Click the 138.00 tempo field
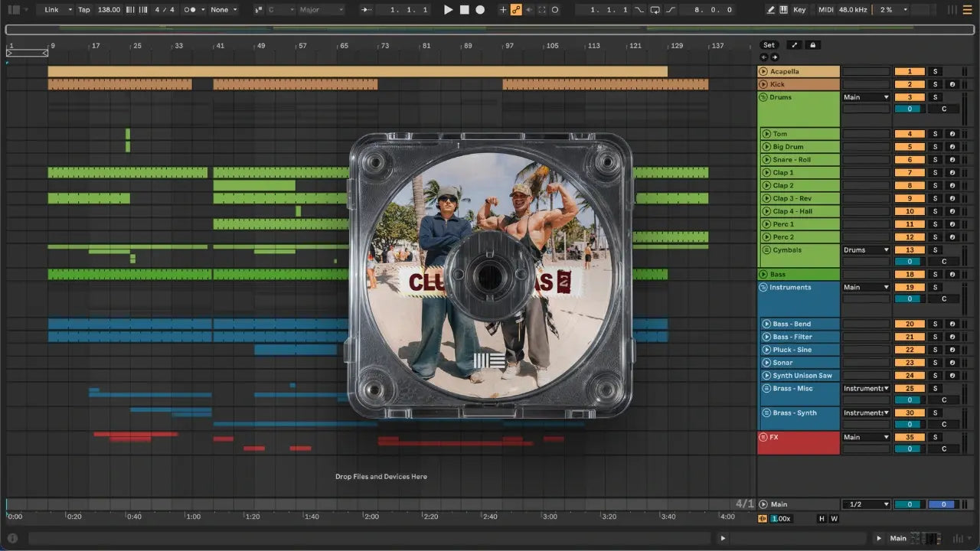 (109, 10)
